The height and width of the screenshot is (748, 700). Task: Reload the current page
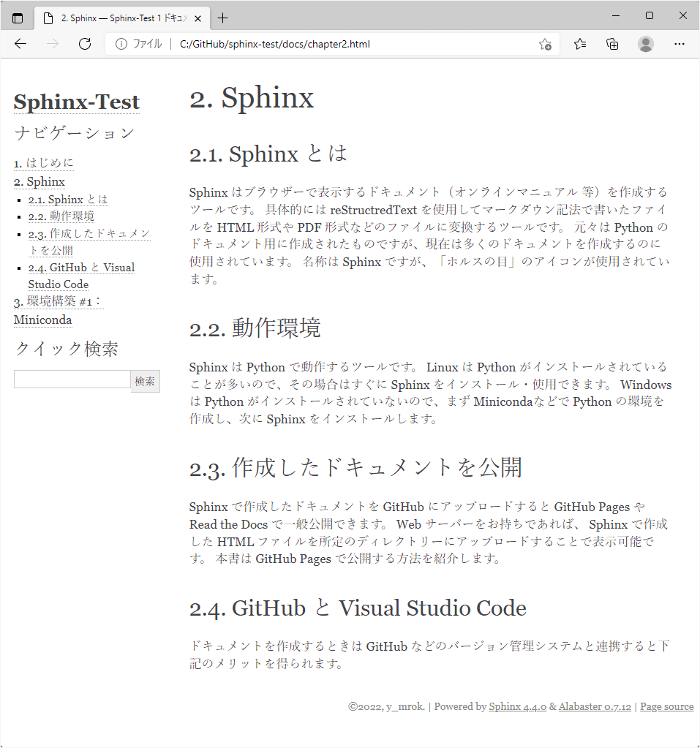tap(84, 44)
